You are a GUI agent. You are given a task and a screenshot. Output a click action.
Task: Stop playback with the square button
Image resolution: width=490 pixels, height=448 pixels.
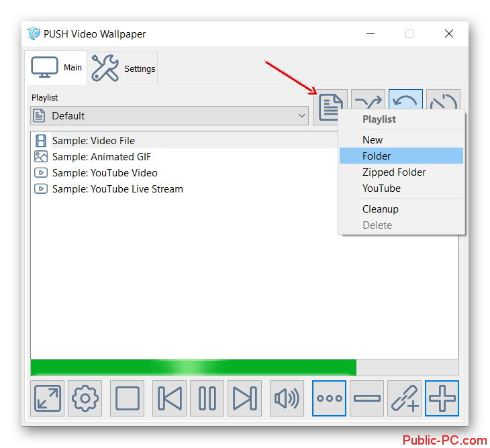click(x=127, y=398)
